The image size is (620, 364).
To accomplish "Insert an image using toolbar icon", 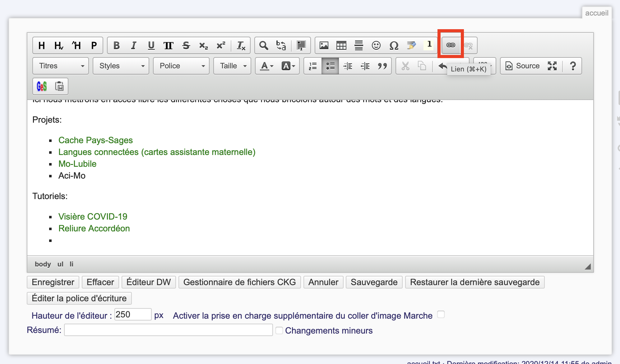I will [x=324, y=45].
